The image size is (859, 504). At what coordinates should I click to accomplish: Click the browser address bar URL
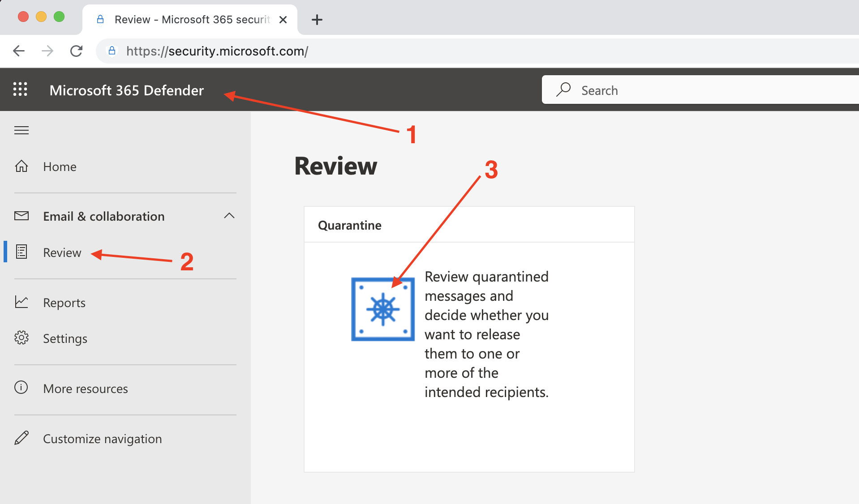coord(217,51)
